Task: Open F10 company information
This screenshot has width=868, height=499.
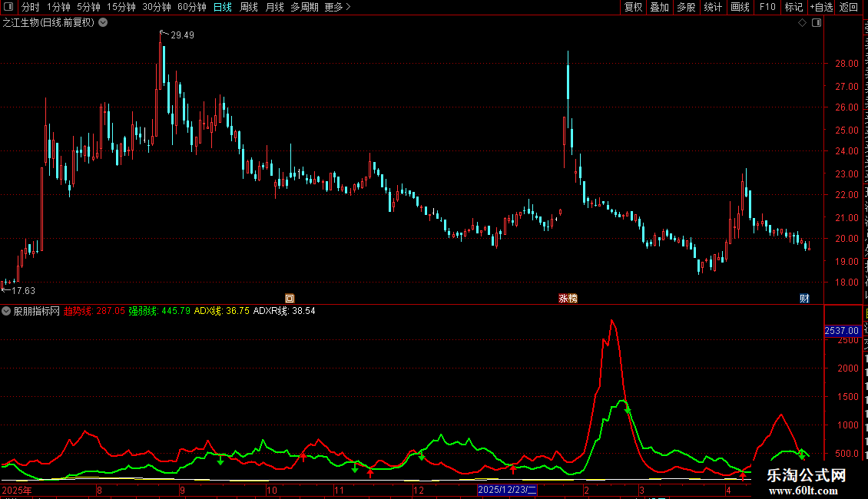Action: coord(767,7)
